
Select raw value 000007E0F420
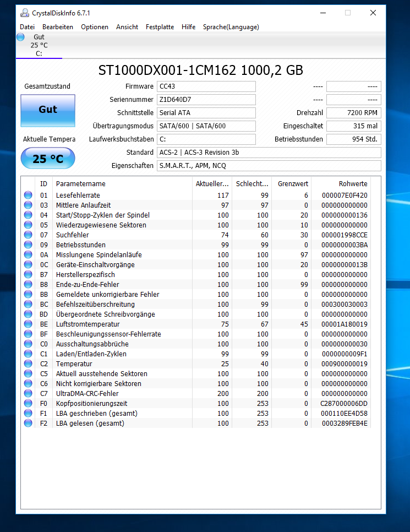[x=345, y=196]
